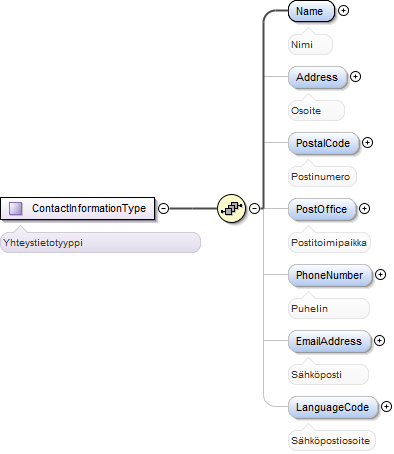Viewport: 394px width, 454px height.
Task: Expand the PhoneNumber element
Action: point(380,275)
